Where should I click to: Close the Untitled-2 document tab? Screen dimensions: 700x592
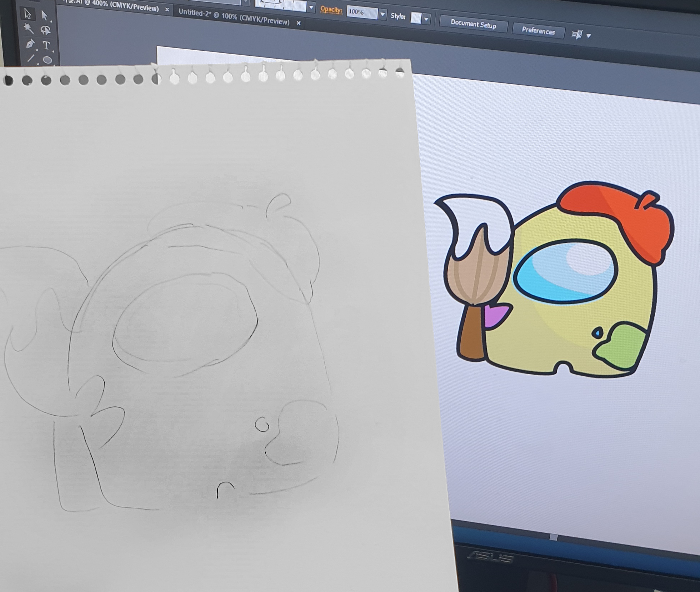point(299,23)
